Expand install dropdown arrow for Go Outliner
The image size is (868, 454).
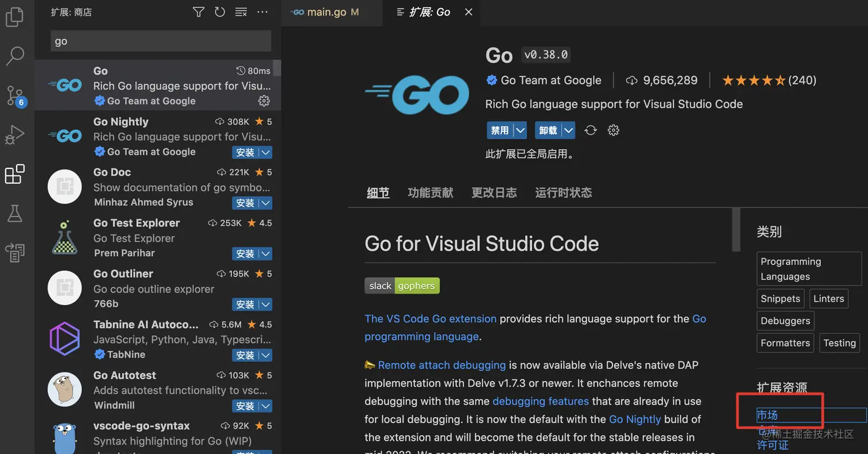[265, 305]
